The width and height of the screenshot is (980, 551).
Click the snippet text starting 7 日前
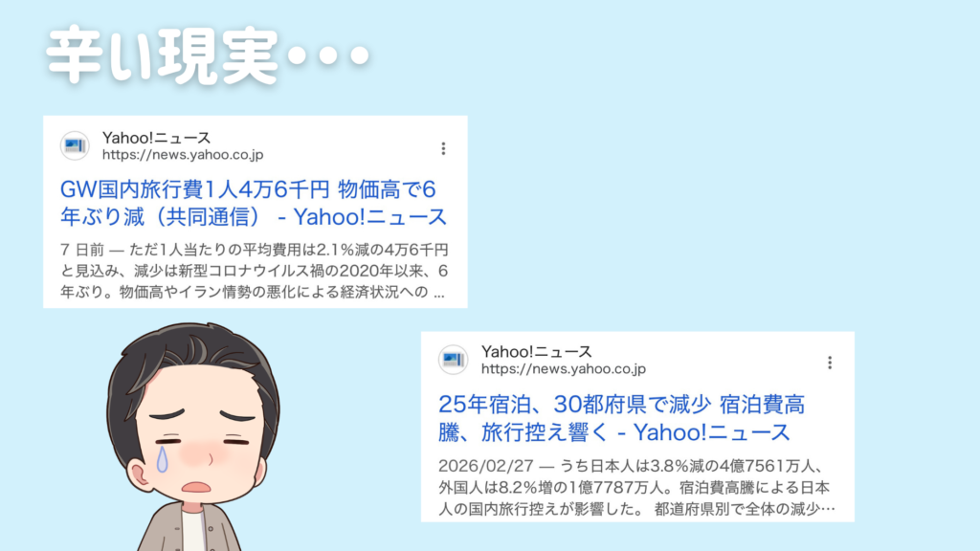[x=255, y=271]
